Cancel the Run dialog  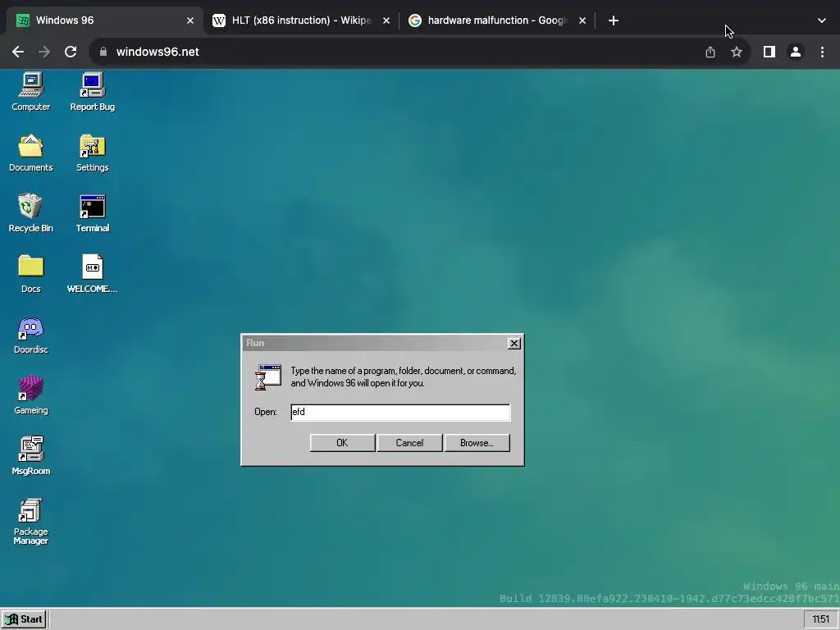(410, 443)
